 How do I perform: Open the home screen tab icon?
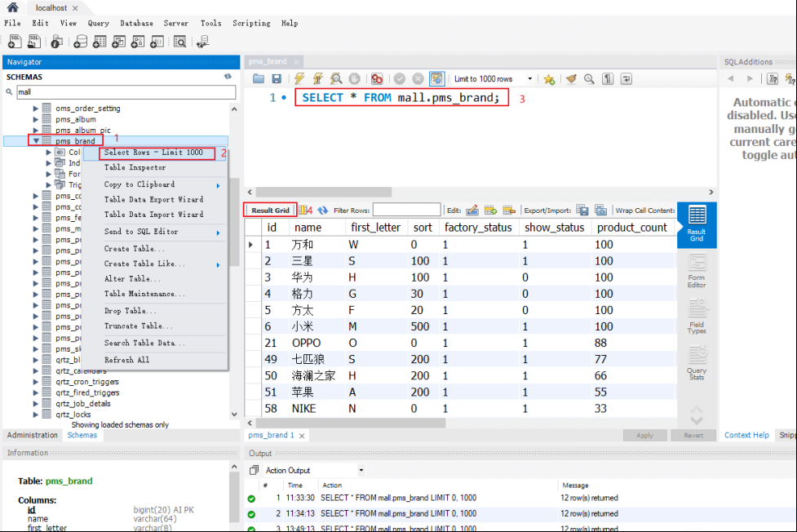13,7
